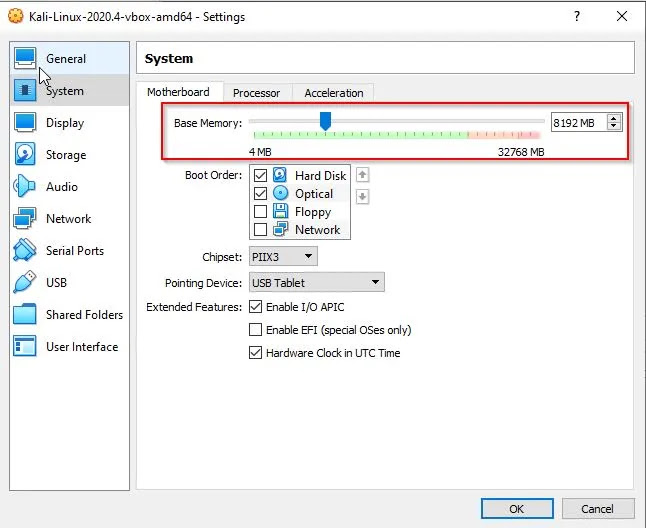646x528 pixels.
Task: Select Network icon in boot order list
Action: pyautogui.click(x=281, y=229)
